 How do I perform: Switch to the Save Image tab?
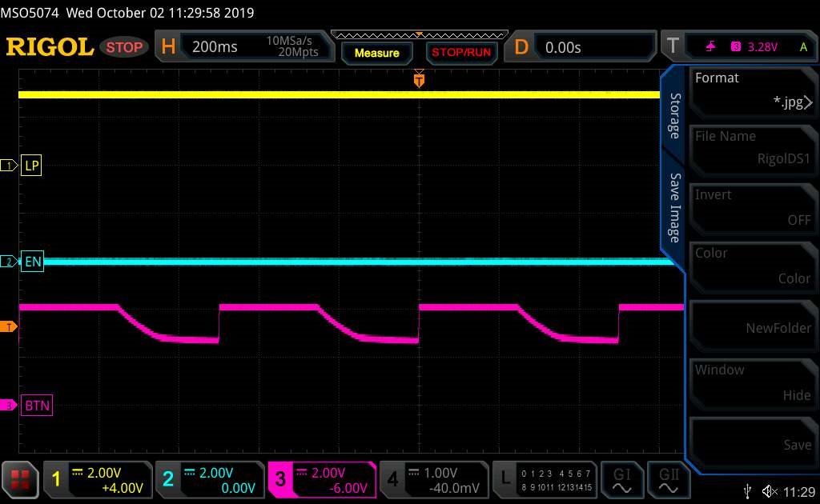pos(674,208)
